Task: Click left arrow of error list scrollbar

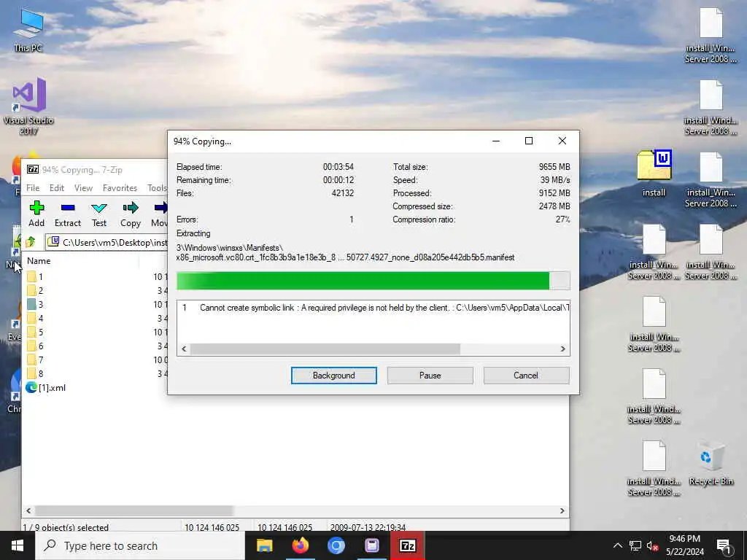Action: (184, 349)
